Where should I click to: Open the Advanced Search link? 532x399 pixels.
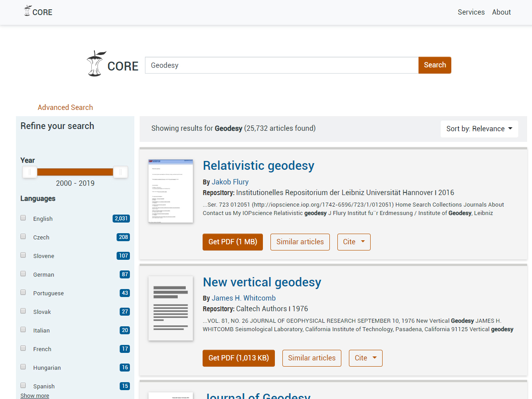[x=65, y=107]
